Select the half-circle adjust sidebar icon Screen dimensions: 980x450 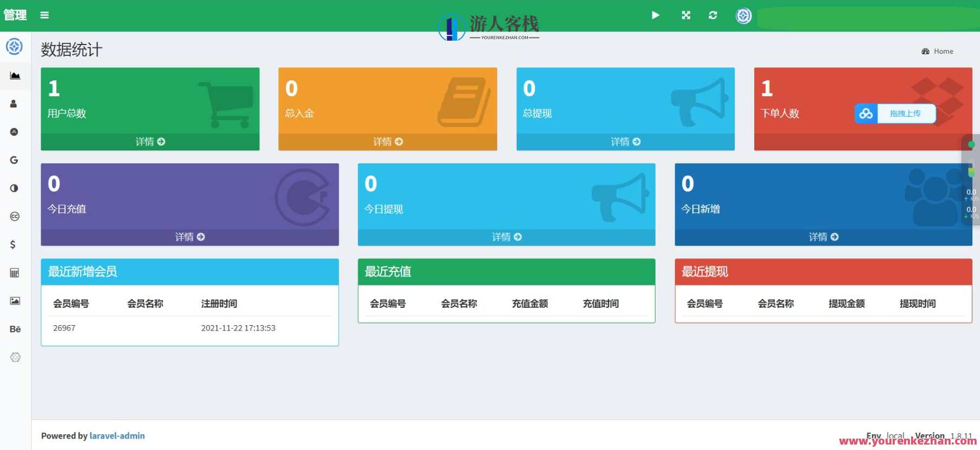coord(14,188)
